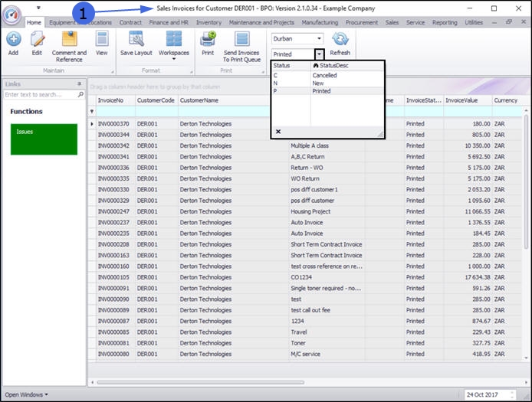Select Printed in the status list
Image resolution: width=532 pixels, height=402 pixels.
pos(321,91)
